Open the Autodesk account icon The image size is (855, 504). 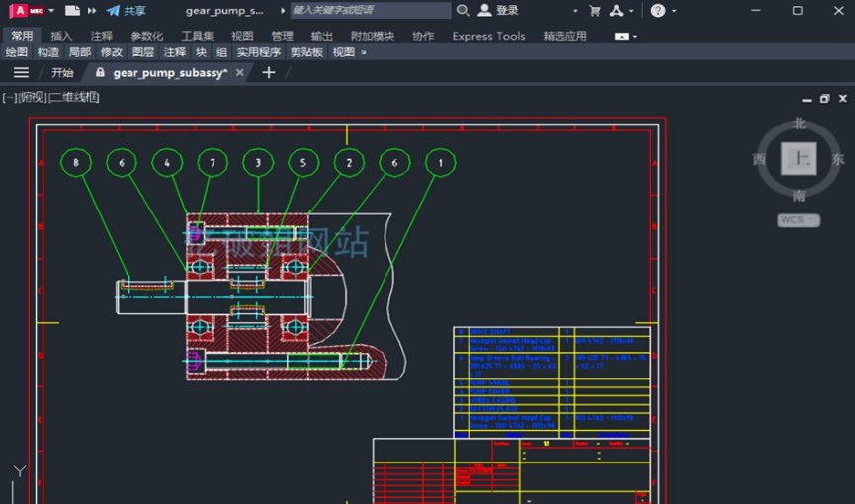click(x=616, y=10)
